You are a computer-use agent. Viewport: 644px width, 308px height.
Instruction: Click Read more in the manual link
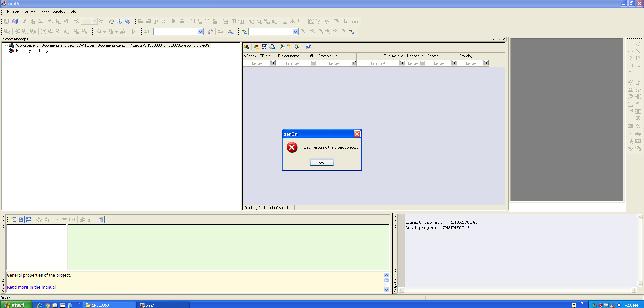tap(31, 287)
